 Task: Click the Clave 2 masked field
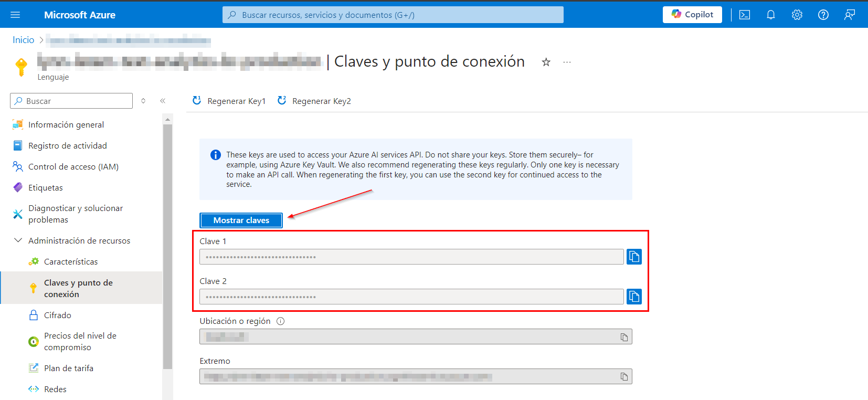[x=411, y=297]
